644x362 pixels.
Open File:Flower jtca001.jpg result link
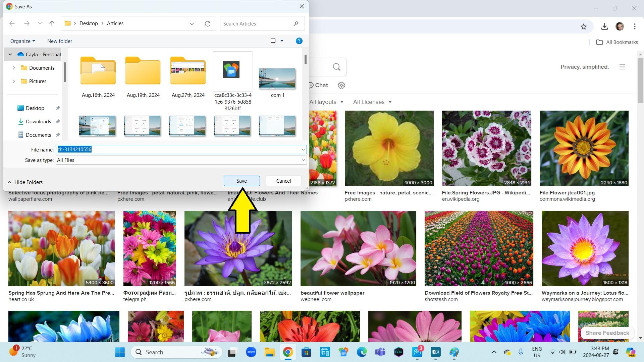pos(567,193)
